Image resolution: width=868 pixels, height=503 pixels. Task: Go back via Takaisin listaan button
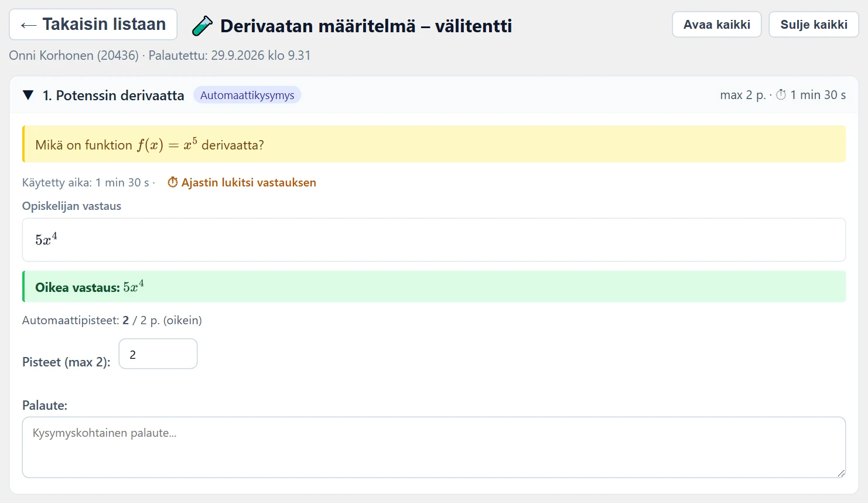click(93, 25)
